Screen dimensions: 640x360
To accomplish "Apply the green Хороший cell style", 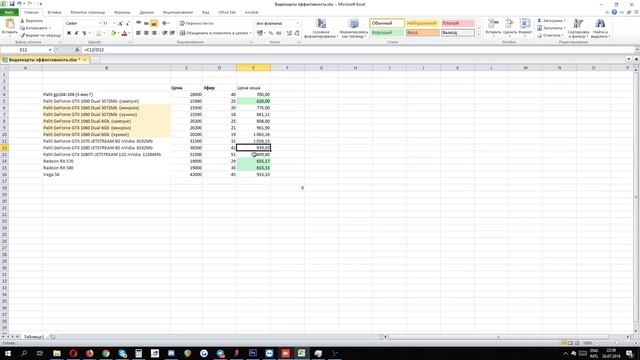I will (x=387, y=33).
